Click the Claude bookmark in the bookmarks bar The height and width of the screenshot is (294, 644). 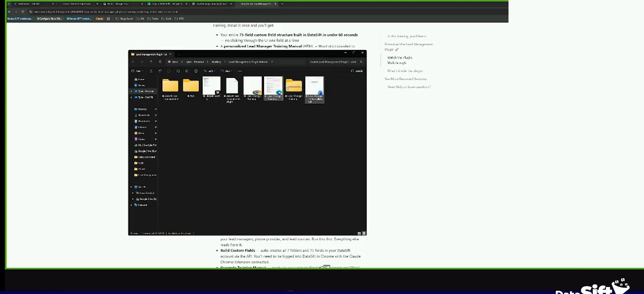point(100,19)
